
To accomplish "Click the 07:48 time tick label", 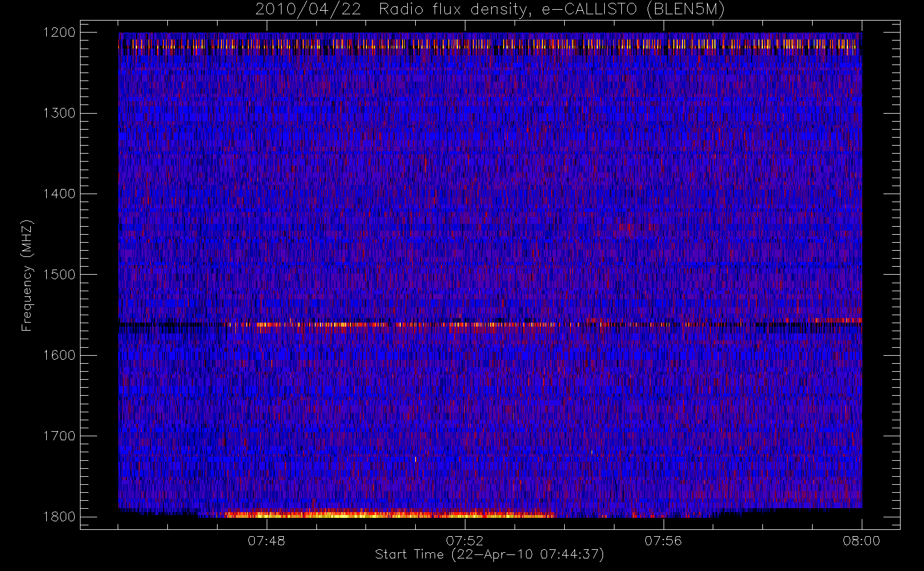I will point(266,541).
